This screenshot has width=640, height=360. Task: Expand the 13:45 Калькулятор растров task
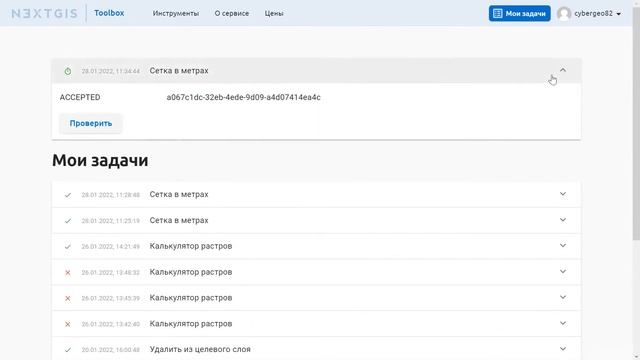pyautogui.click(x=563, y=297)
